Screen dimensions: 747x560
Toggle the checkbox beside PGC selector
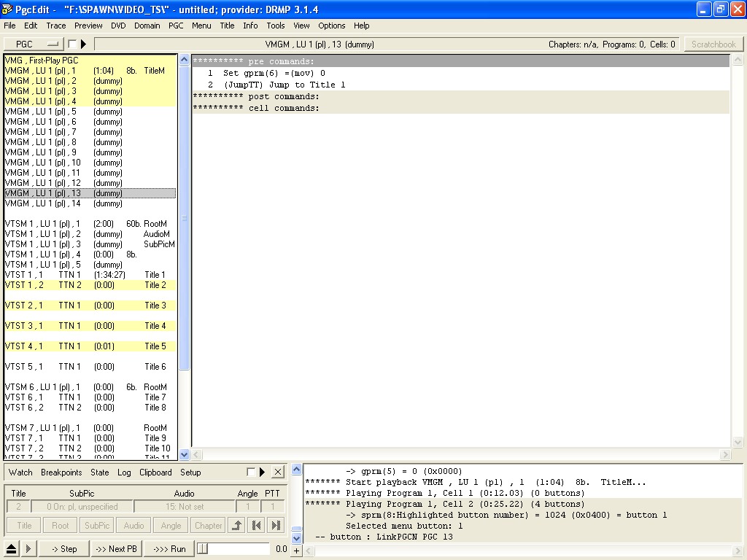tap(72, 44)
